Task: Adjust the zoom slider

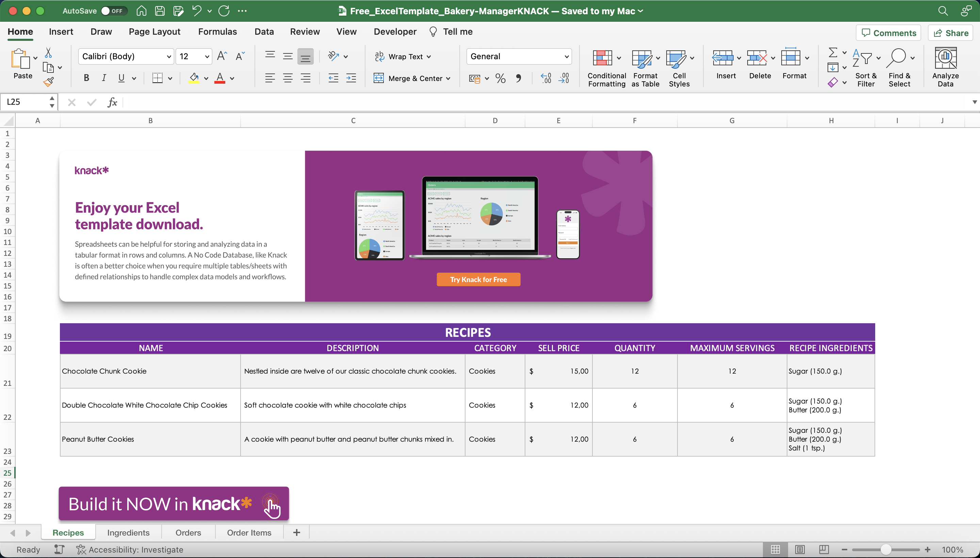Action: (x=886, y=549)
